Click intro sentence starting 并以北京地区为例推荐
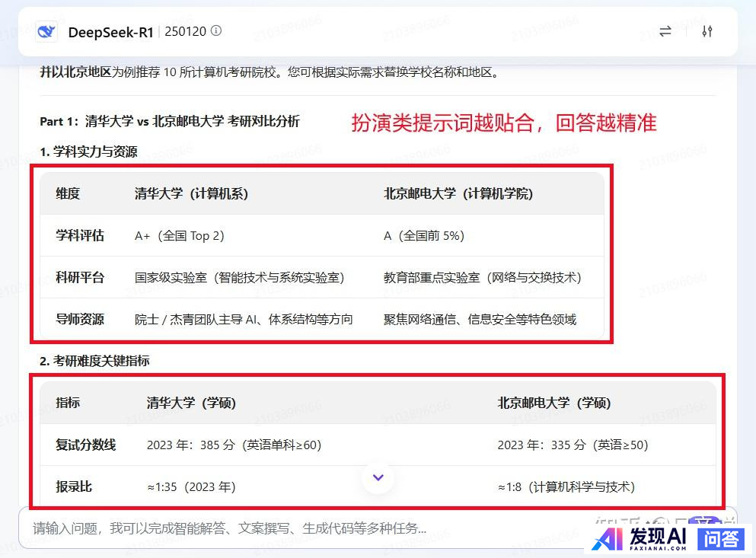The image size is (756, 558). click(269, 72)
